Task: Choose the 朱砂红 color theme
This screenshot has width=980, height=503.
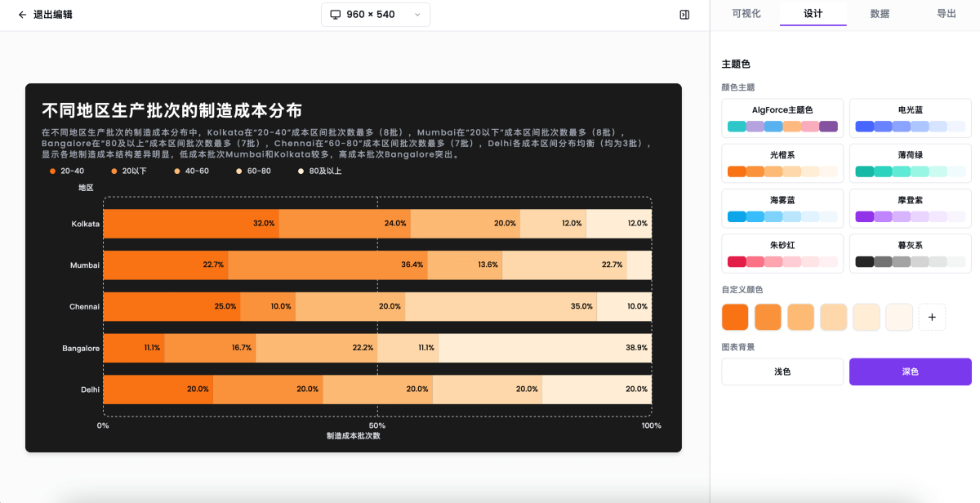Action: coord(782,253)
